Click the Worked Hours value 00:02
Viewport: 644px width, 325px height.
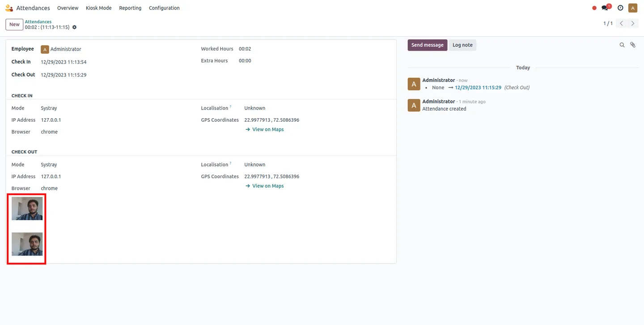(x=245, y=49)
